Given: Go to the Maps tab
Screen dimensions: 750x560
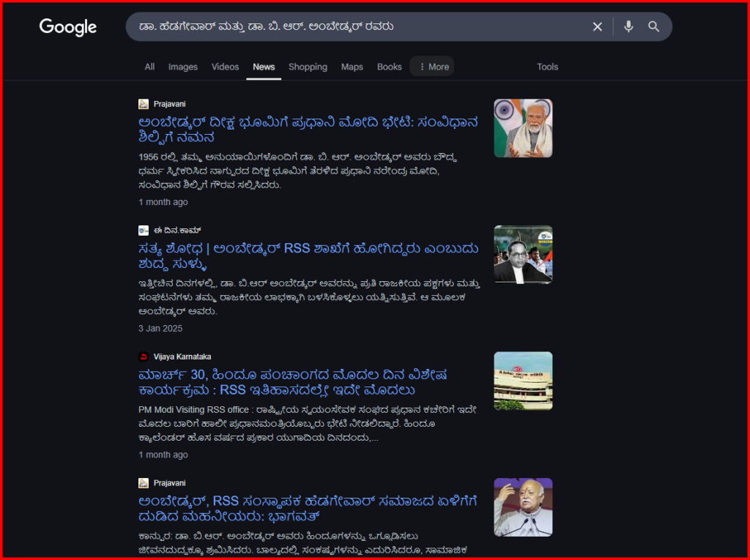Looking at the screenshot, I should click(352, 67).
